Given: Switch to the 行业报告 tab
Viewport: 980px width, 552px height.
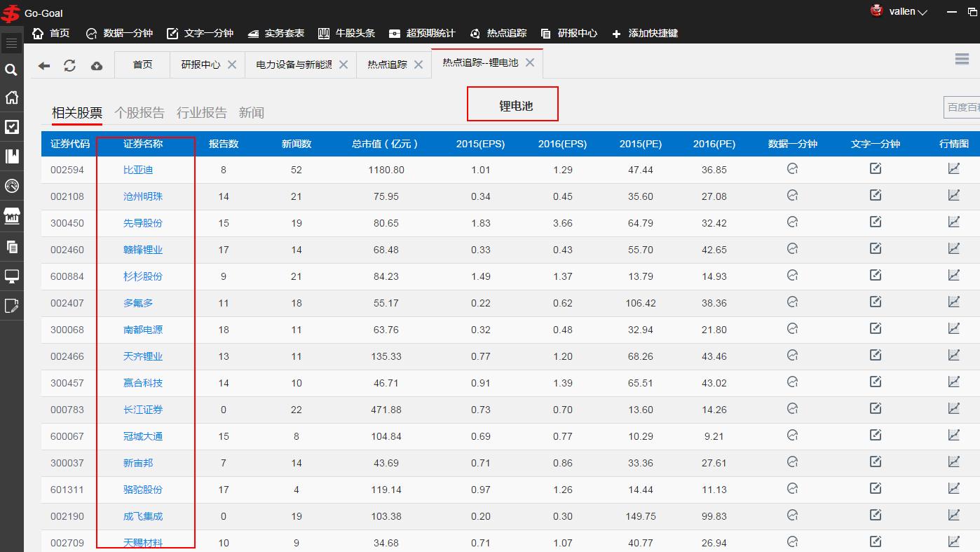Looking at the screenshot, I should 202,112.
